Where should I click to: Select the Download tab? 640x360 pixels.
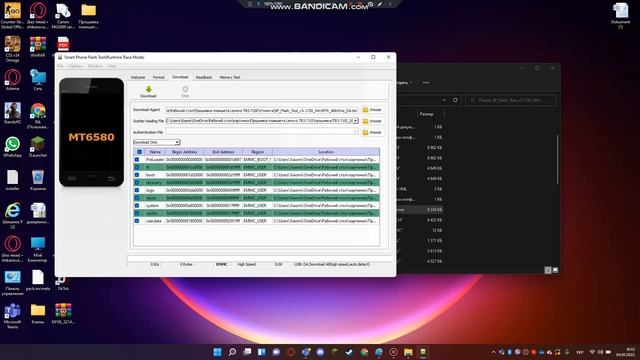tap(180, 77)
